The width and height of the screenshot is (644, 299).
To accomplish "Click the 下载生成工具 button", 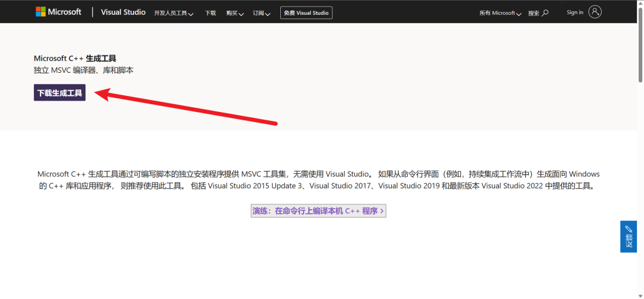I will coord(60,93).
